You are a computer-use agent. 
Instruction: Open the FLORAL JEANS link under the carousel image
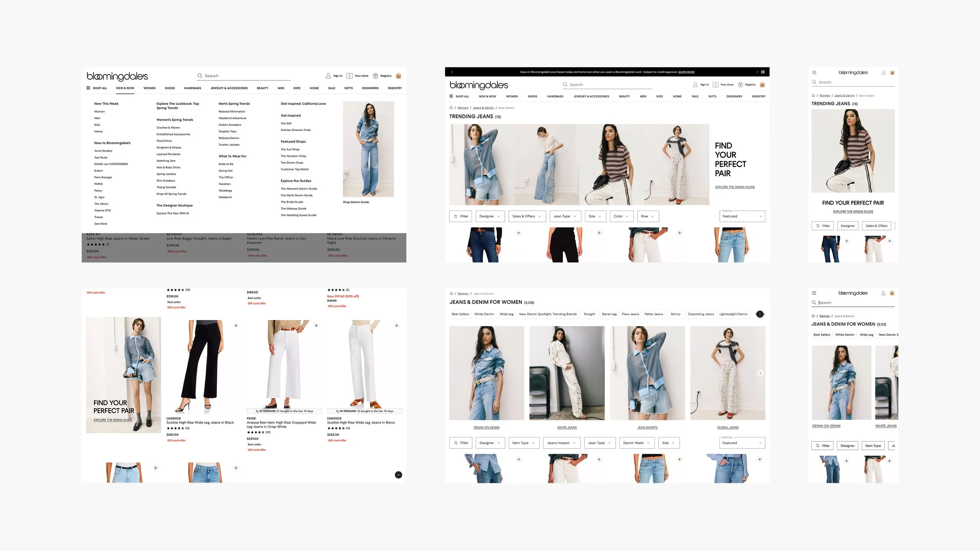[x=728, y=428]
